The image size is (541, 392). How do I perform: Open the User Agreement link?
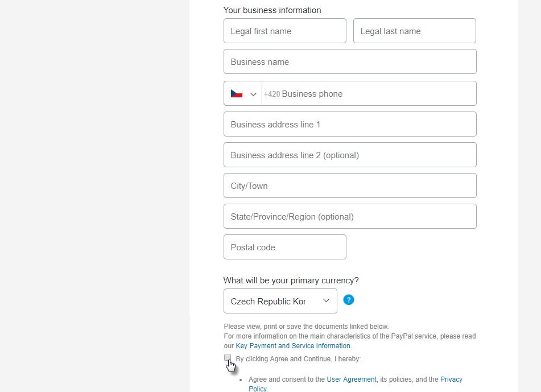click(x=352, y=379)
